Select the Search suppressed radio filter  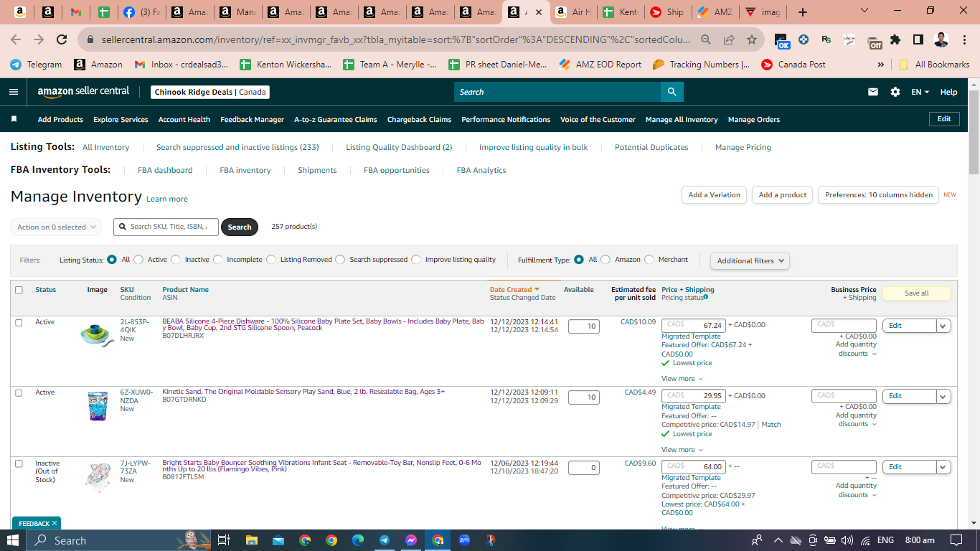(340, 260)
